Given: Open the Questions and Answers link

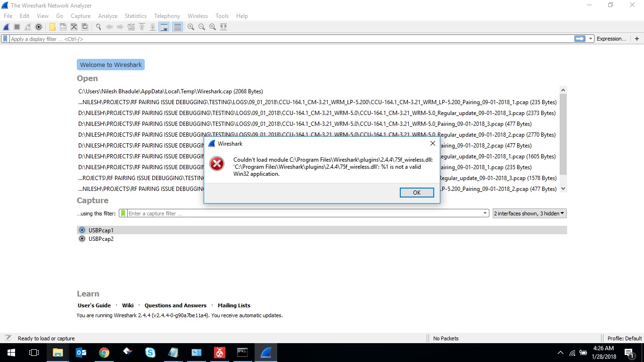Looking at the screenshot, I should pos(175,305).
